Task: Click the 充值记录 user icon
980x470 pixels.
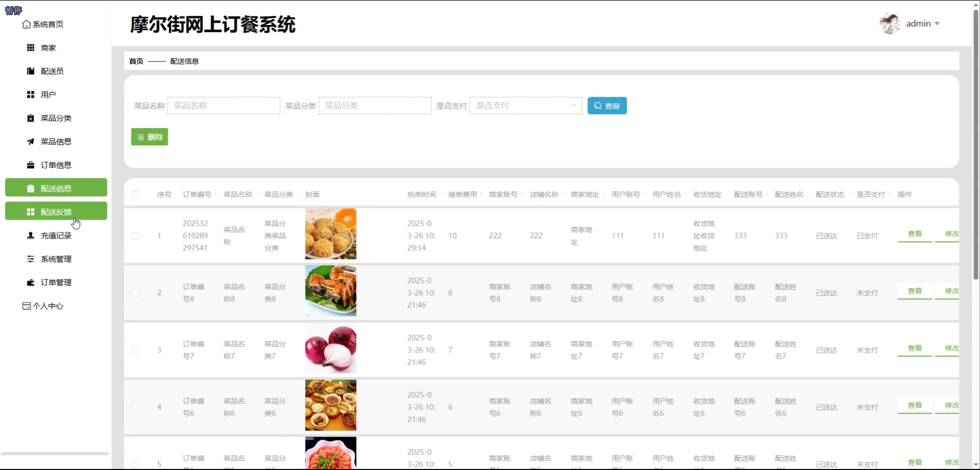Action: (x=30, y=236)
